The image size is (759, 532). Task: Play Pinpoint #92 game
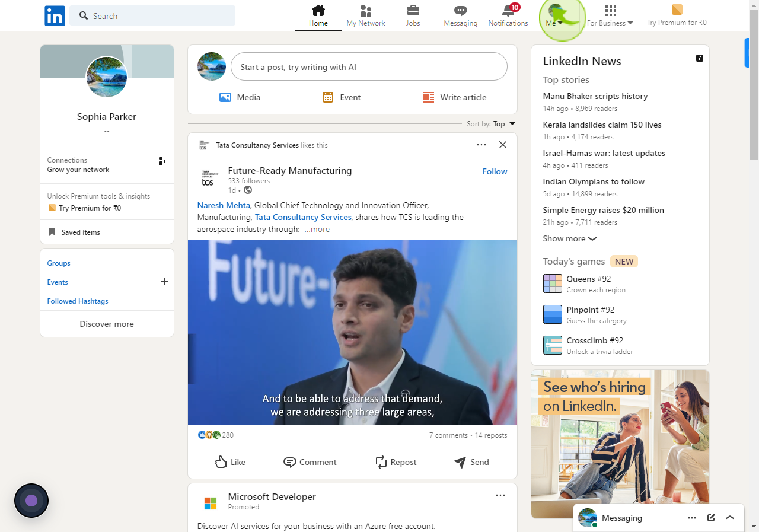tap(585, 314)
